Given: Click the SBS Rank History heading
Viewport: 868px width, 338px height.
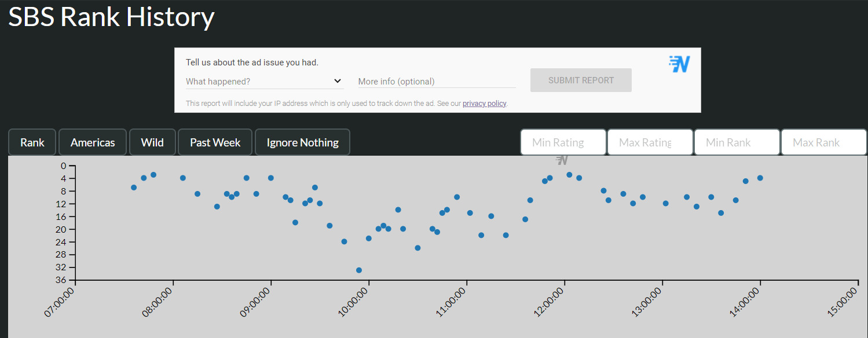Looking at the screenshot, I should [x=111, y=17].
